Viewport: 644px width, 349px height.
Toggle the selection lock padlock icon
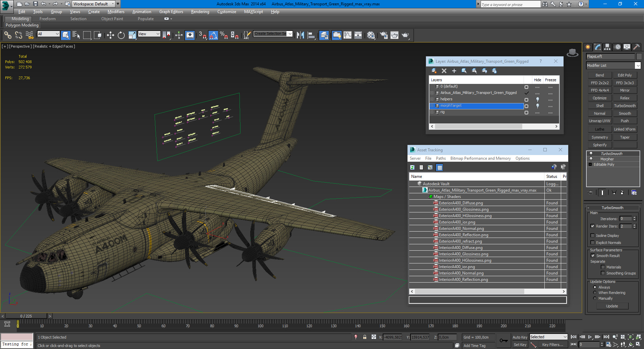pyautogui.click(x=365, y=337)
